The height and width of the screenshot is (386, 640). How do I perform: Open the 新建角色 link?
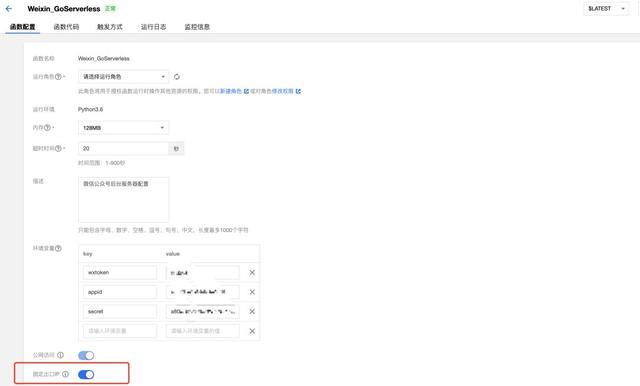point(231,91)
